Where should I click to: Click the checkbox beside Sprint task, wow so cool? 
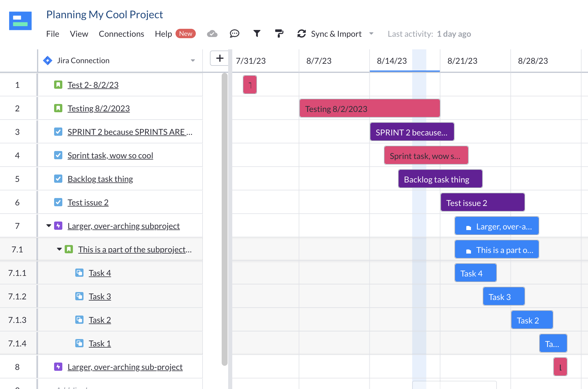click(58, 155)
